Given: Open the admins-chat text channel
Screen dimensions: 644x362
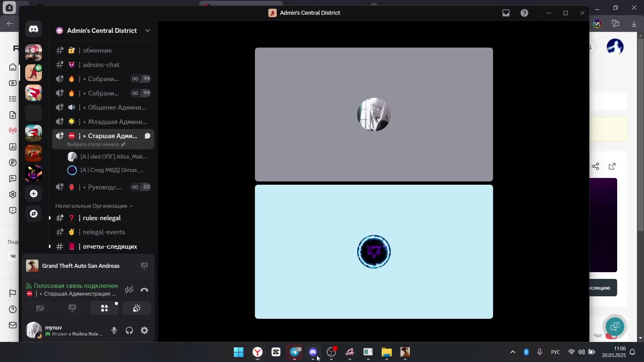Looking at the screenshot, I should (x=101, y=65).
